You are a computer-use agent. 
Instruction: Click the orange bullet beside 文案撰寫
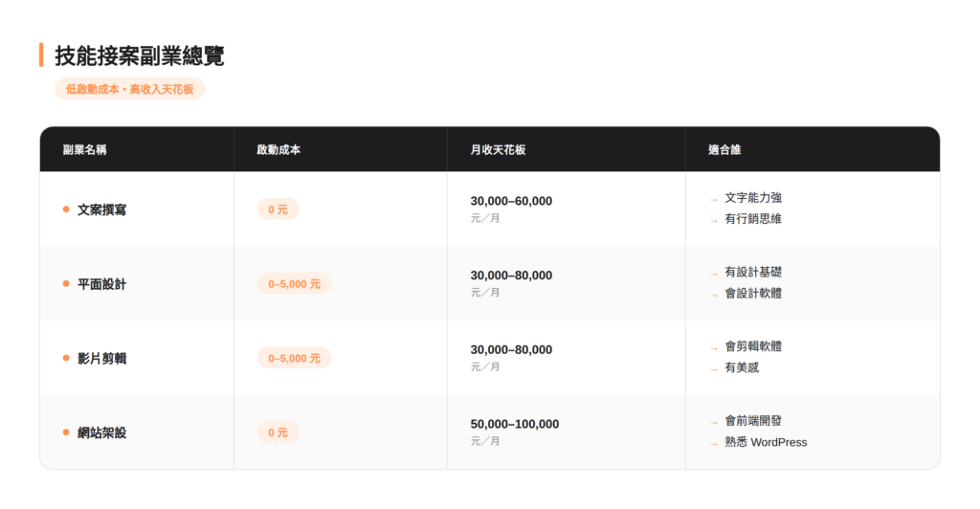coord(66,210)
